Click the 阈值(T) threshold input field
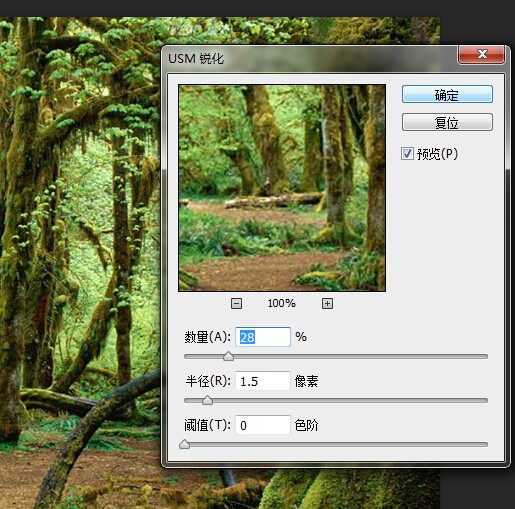This screenshot has width=515, height=509. tap(263, 425)
